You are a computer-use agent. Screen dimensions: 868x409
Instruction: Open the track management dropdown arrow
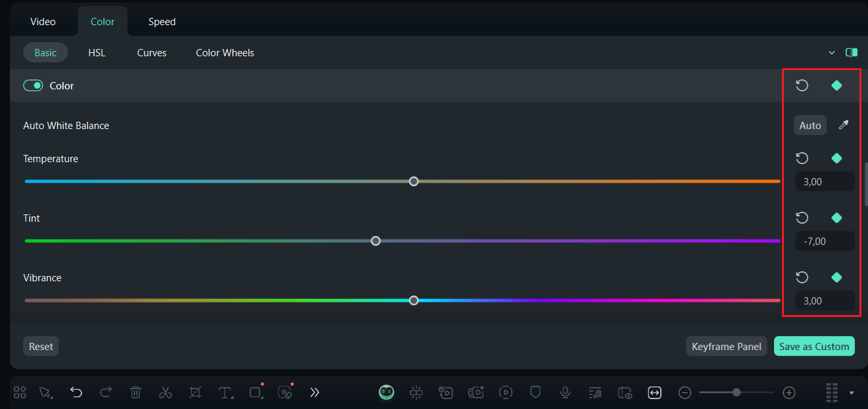click(x=851, y=392)
